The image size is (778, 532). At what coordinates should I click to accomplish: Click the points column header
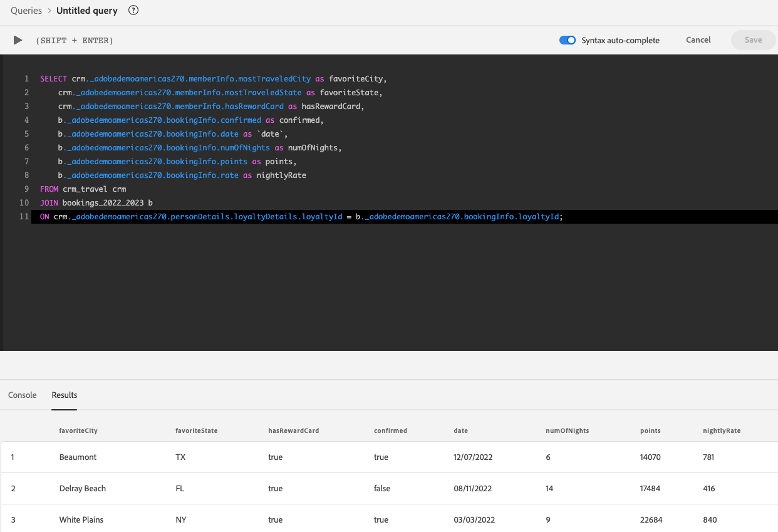(650, 430)
